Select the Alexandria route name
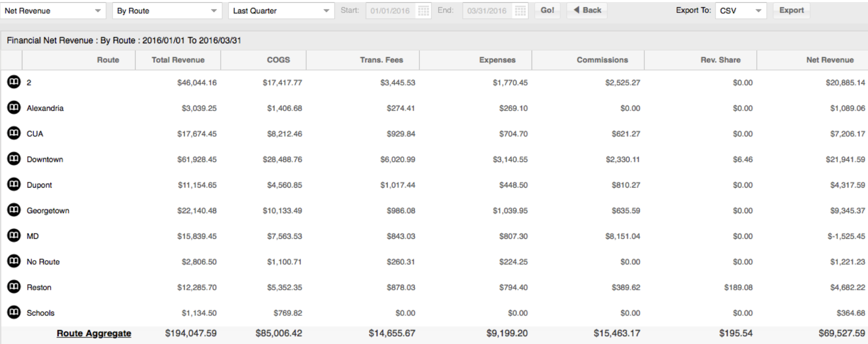Screen dimensions: 868x344 [45, 108]
